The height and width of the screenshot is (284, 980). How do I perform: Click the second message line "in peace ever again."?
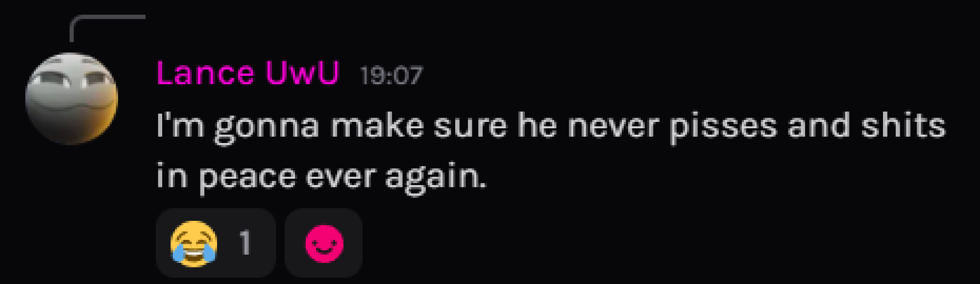[321, 177]
